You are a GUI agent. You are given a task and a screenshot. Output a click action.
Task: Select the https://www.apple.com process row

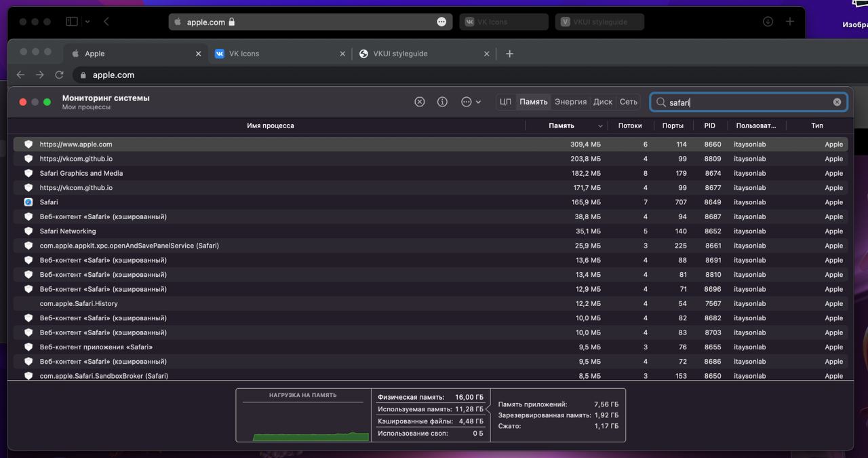point(431,145)
